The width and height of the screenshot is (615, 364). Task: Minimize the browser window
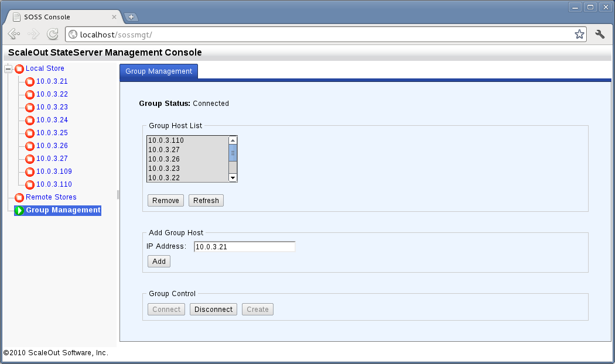coord(575,7)
